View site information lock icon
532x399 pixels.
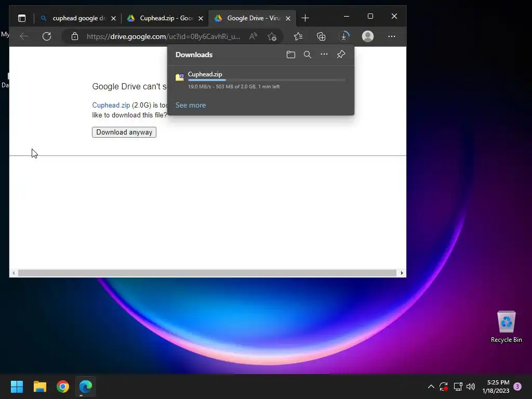tap(75, 36)
